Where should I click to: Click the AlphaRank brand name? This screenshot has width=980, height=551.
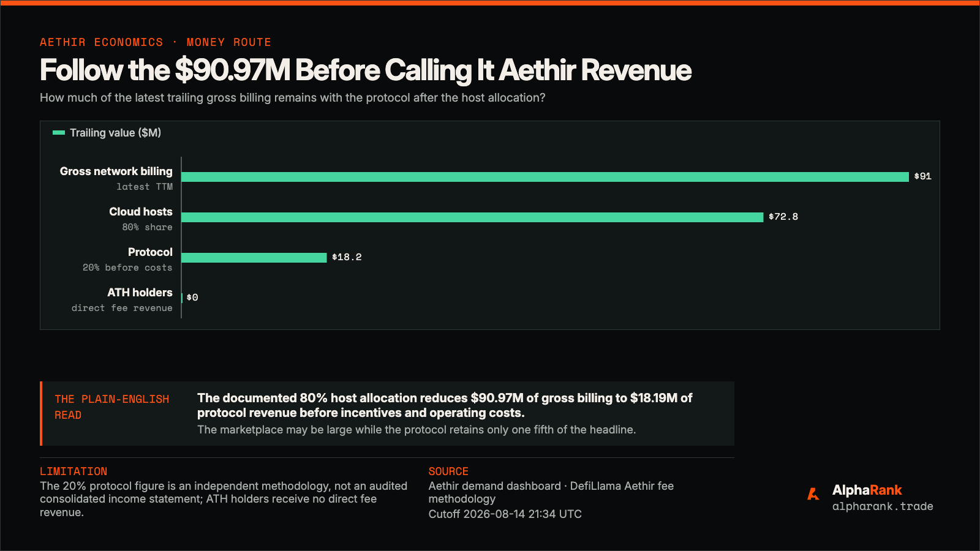867,490
